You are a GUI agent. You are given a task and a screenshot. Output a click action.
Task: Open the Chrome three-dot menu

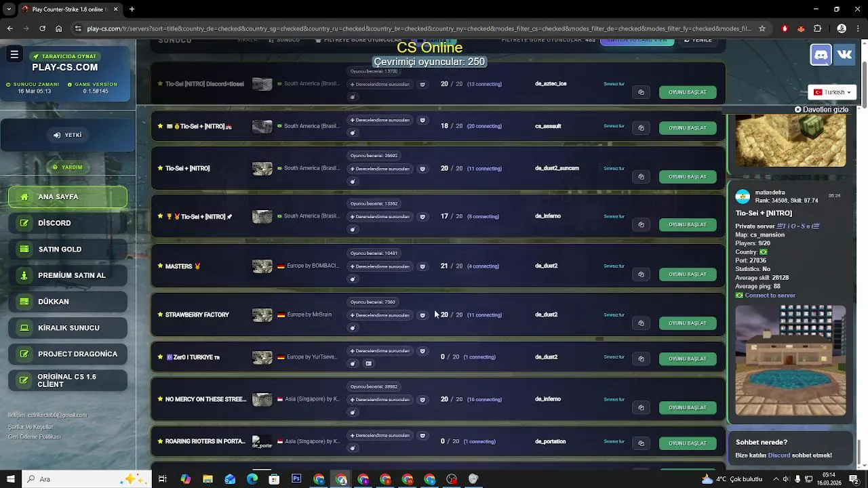coord(859,28)
